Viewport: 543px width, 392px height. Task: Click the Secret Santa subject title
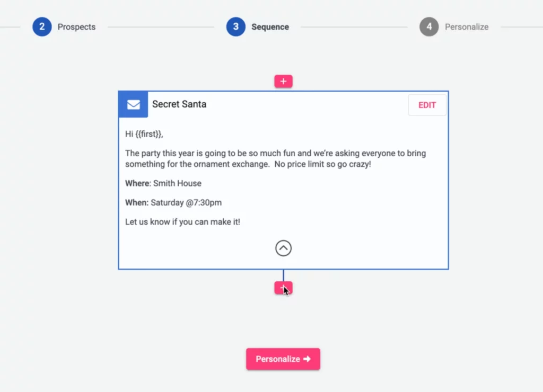179,104
